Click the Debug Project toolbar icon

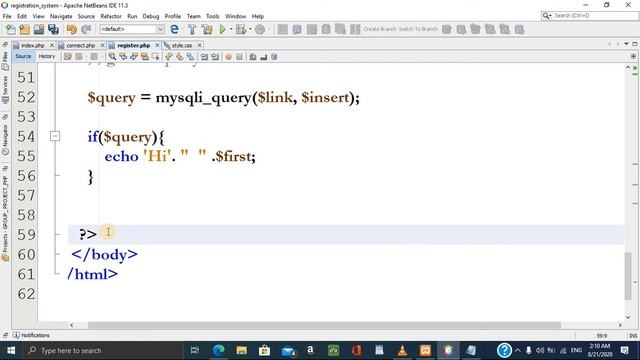point(241,29)
